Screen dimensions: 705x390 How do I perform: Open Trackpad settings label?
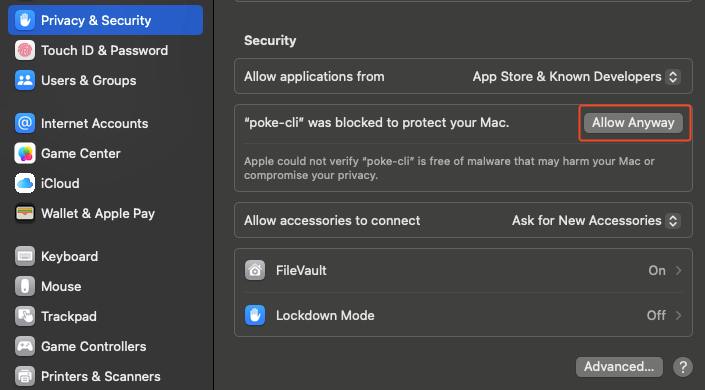click(x=68, y=316)
